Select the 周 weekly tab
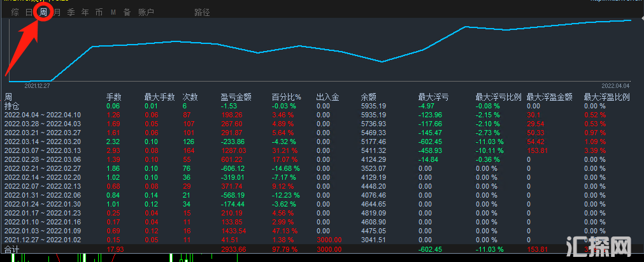644x262 pixels. pyautogui.click(x=43, y=12)
